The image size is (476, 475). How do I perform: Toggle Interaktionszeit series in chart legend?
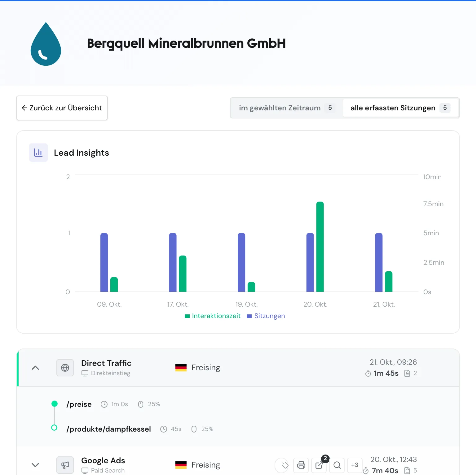click(x=213, y=316)
